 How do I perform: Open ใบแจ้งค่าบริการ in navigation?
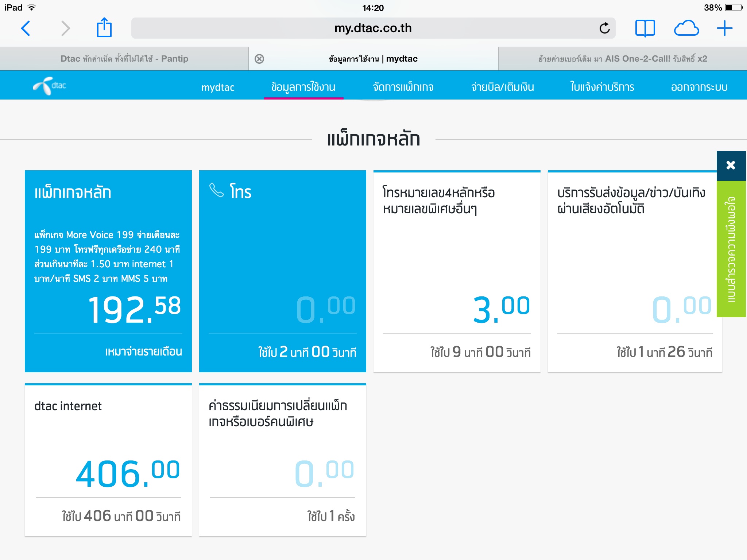pos(602,87)
